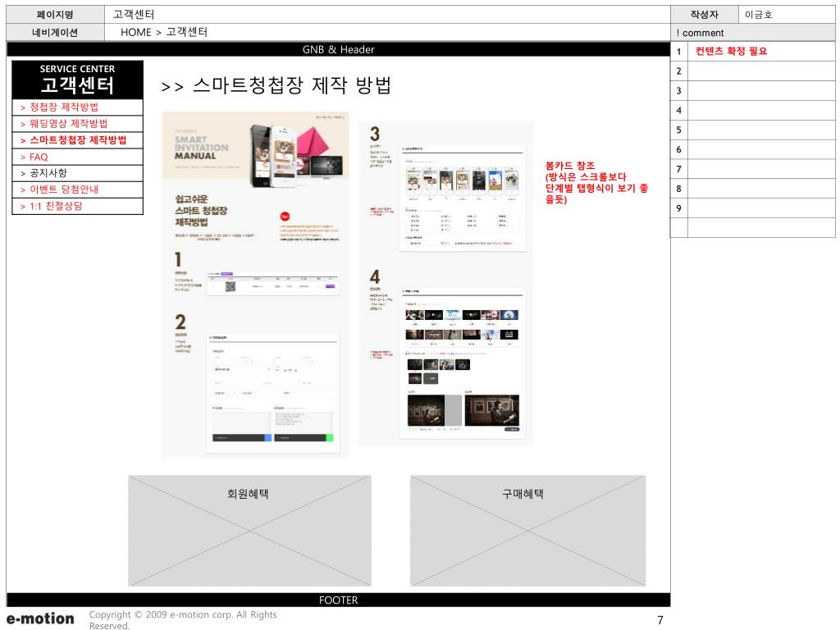Click the QR code in step 1

(x=231, y=285)
